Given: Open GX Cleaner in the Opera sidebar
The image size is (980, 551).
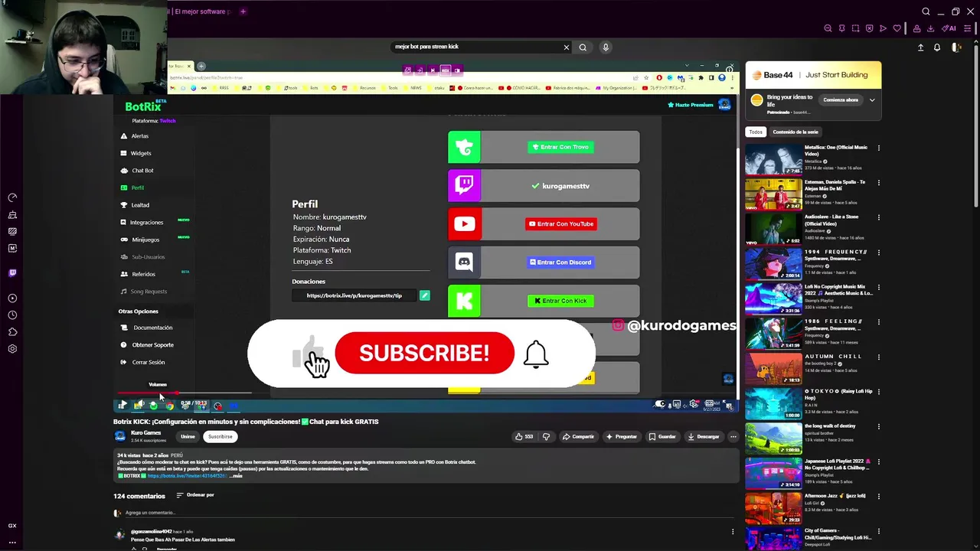Looking at the screenshot, I should (x=12, y=215).
